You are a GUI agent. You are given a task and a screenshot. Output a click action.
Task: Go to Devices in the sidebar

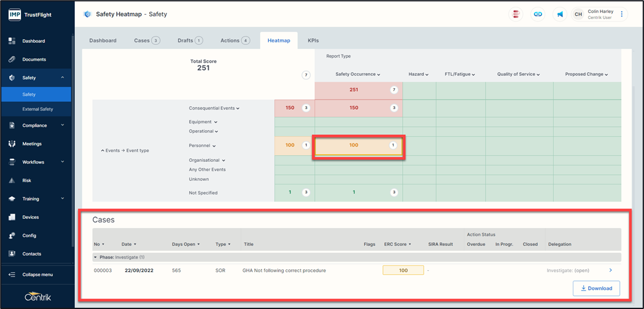(x=30, y=217)
